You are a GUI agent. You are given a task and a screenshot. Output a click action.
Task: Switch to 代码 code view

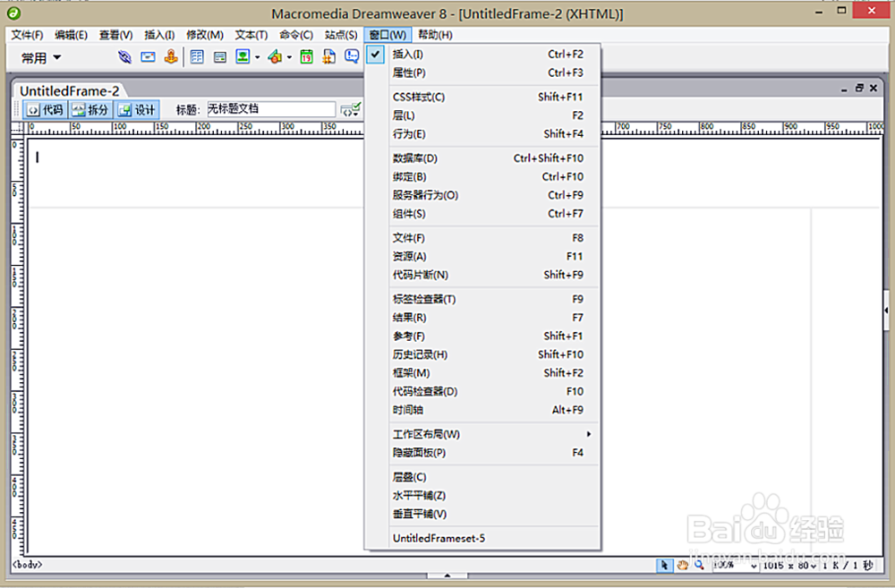coord(45,109)
